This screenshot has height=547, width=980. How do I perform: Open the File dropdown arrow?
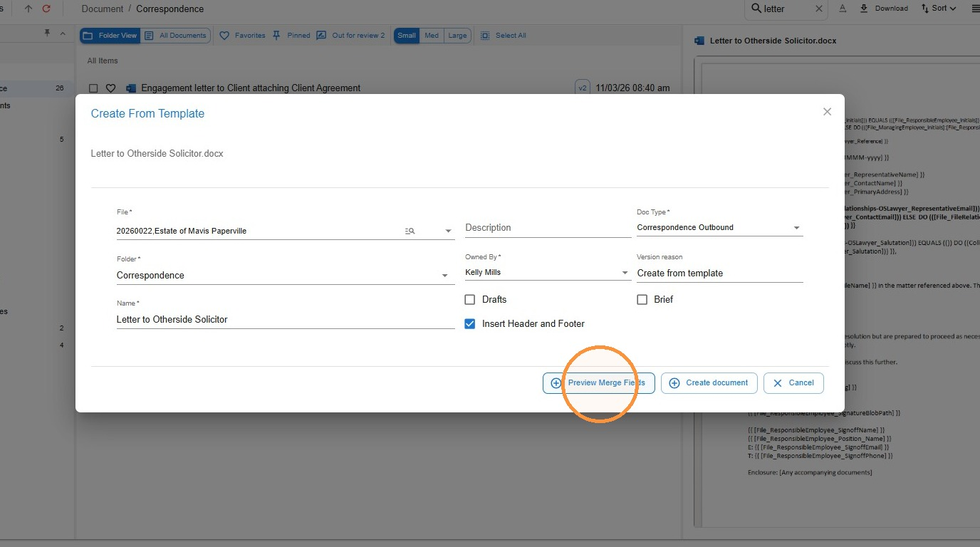point(448,231)
